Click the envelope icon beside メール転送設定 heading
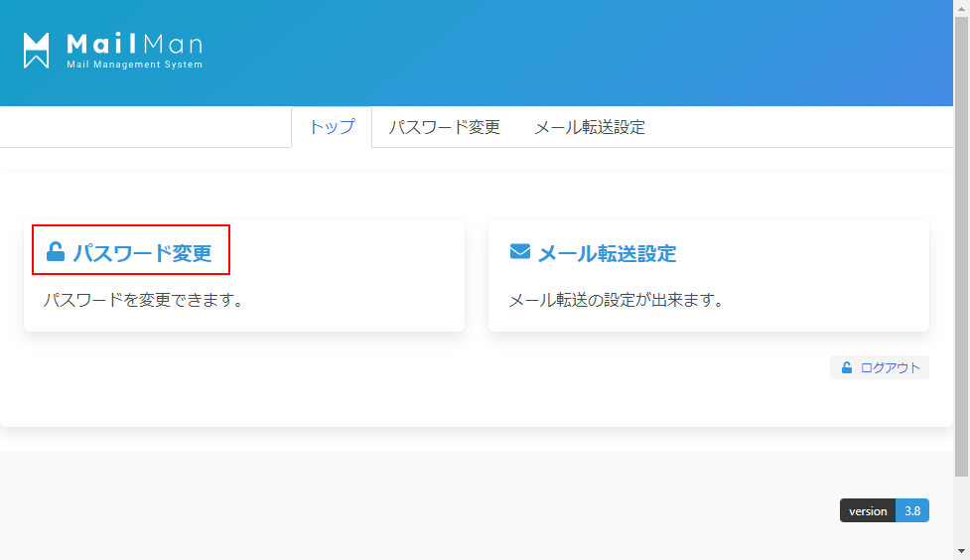970x560 pixels. click(520, 252)
